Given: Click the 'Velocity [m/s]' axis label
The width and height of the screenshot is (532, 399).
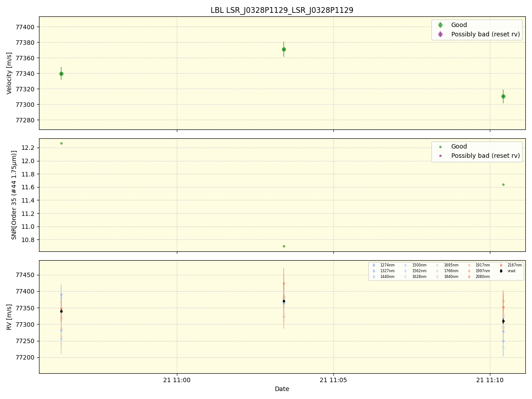Looking at the screenshot, I should pyautogui.click(x=9, y=73).
